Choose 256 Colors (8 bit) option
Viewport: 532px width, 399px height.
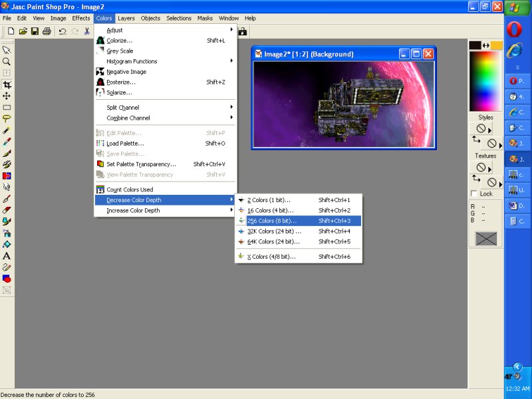[299, 221]
